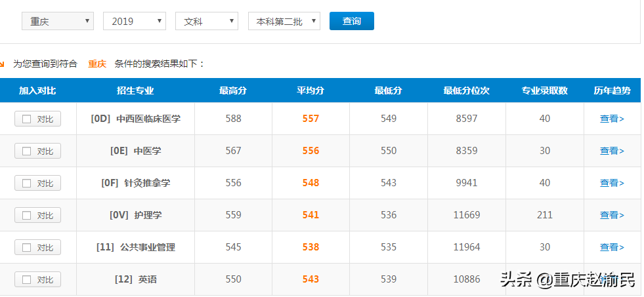Check the 对比 box for 英语
Screen dimensions: 644x297
[x=27, y=280]
